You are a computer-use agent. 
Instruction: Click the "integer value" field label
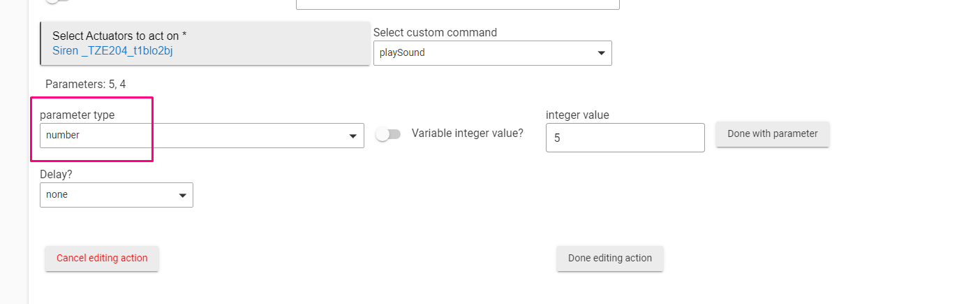pos(577,115)
